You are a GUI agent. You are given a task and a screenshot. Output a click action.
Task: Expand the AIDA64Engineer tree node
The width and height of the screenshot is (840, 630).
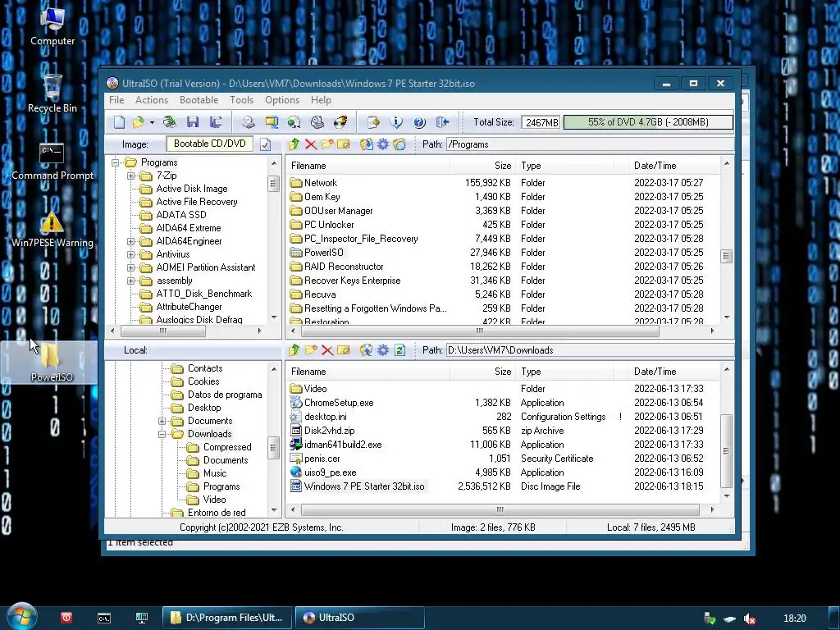(x=130, y=241)
